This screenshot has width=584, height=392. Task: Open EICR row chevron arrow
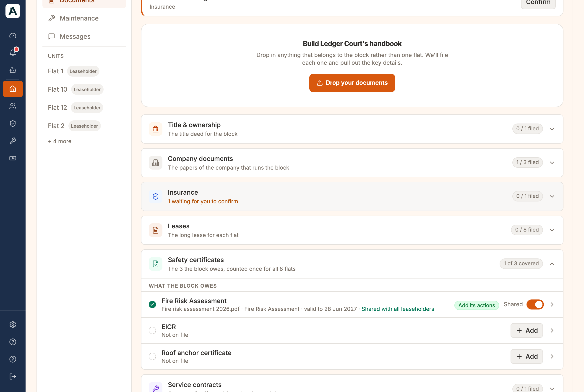(x=552, y=330)
